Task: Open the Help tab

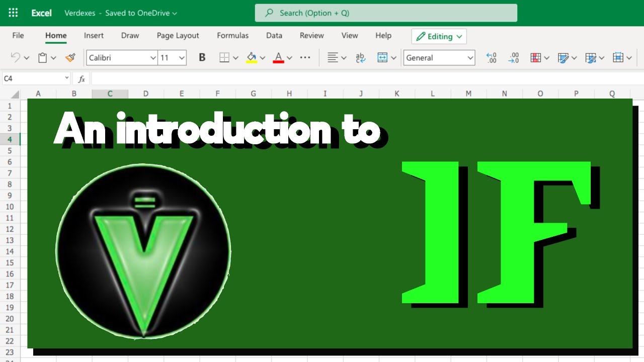Action: 383,36
